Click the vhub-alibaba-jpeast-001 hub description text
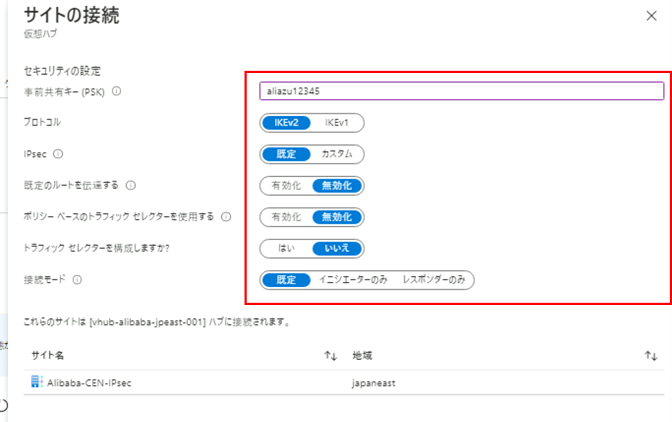 [157, 322]
